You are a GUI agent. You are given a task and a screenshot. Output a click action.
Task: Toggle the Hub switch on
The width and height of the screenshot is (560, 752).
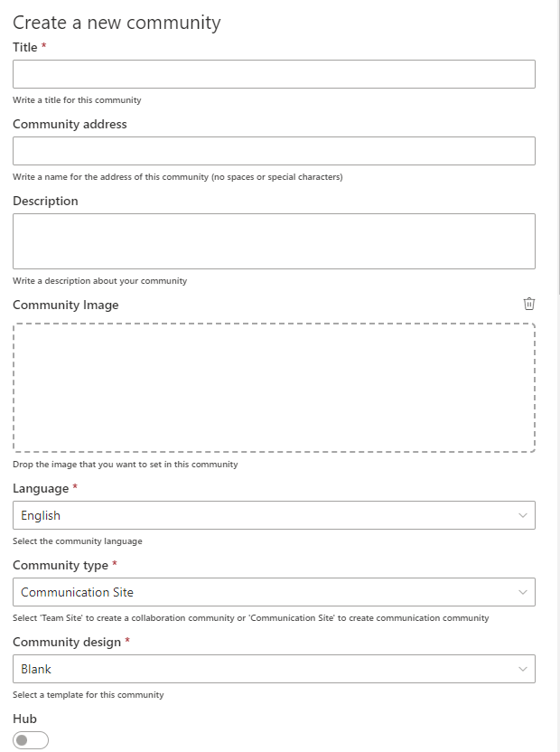31,740
